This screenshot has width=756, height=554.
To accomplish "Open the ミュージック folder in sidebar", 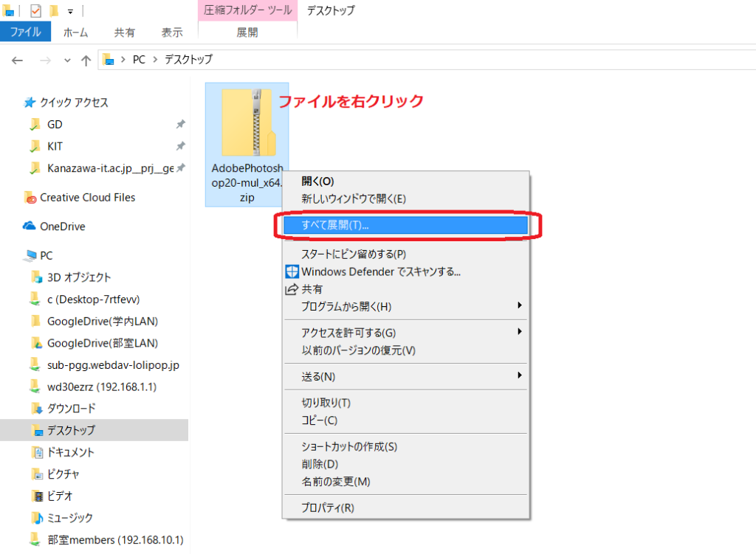I will pos(69,518).
